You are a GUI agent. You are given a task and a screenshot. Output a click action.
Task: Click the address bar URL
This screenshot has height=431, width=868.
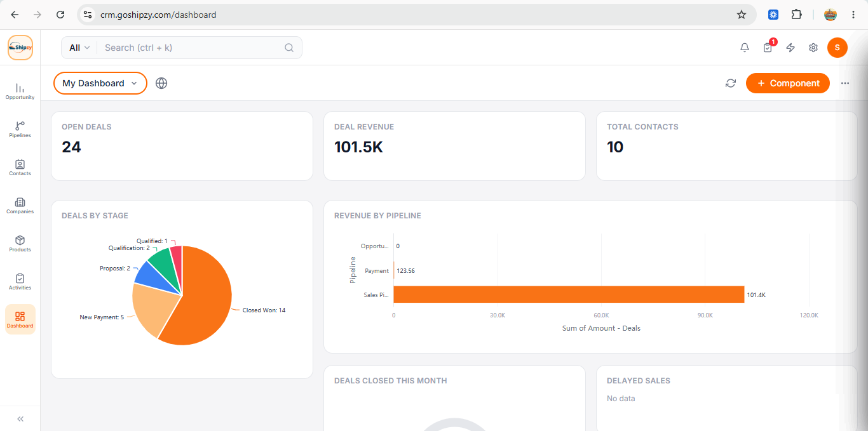click(158, 15)
